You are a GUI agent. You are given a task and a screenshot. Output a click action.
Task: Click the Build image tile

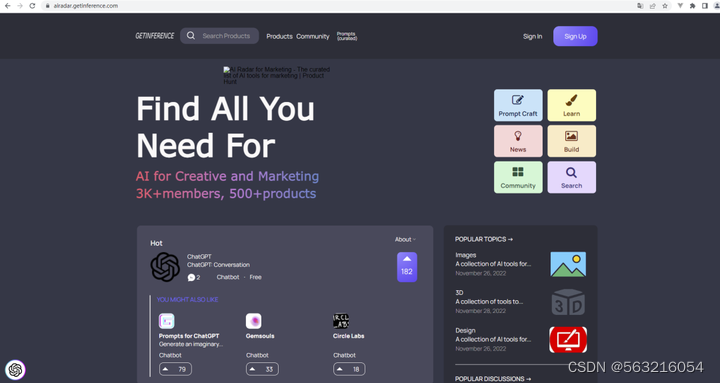(572, 141)
